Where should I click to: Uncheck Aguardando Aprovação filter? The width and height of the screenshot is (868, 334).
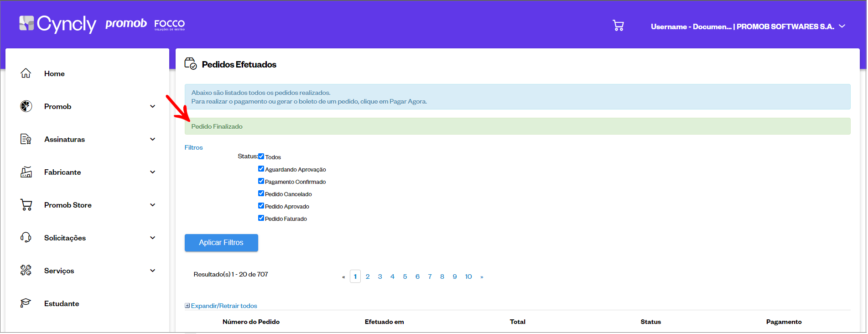[261, 169]
